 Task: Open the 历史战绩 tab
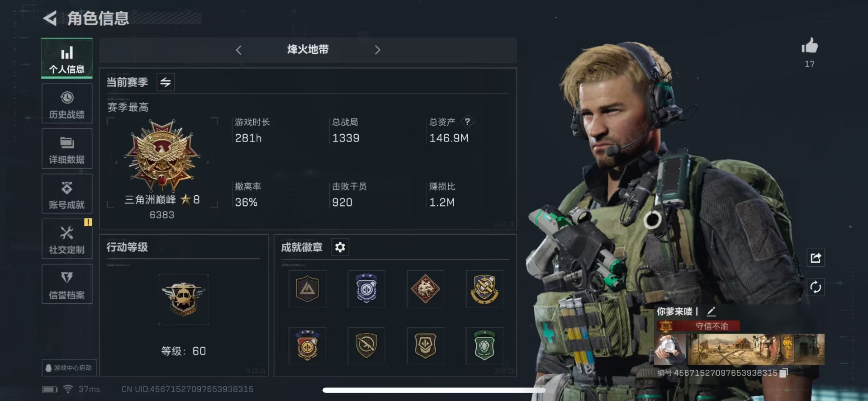pyautogui.click(x=67, y=104)
